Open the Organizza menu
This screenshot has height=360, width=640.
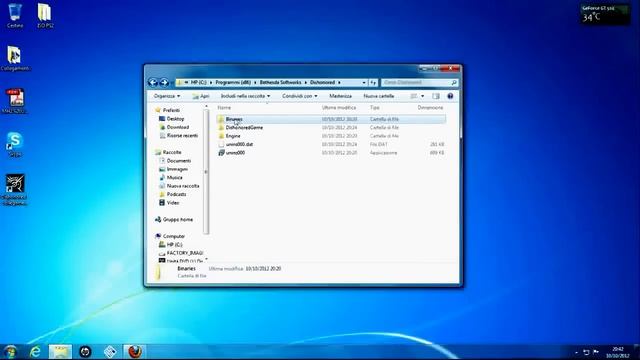[167, 96]
